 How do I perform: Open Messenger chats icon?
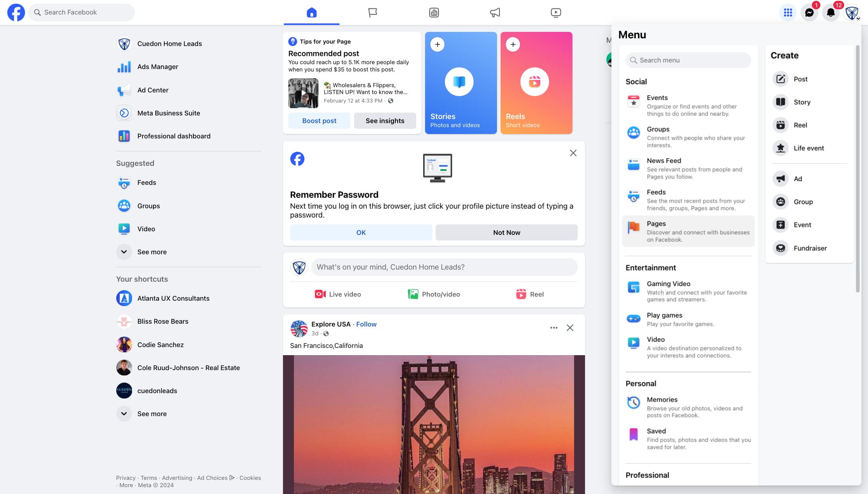click(809, 13)
